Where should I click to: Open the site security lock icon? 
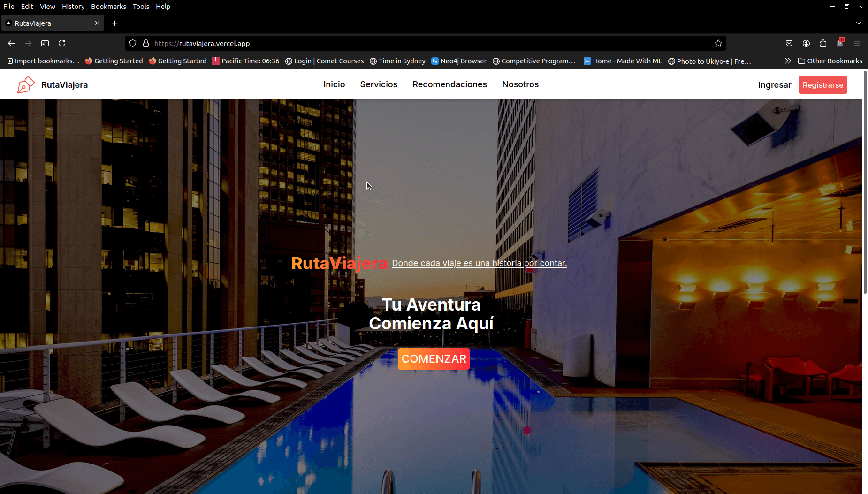click(x=146, y=43)
